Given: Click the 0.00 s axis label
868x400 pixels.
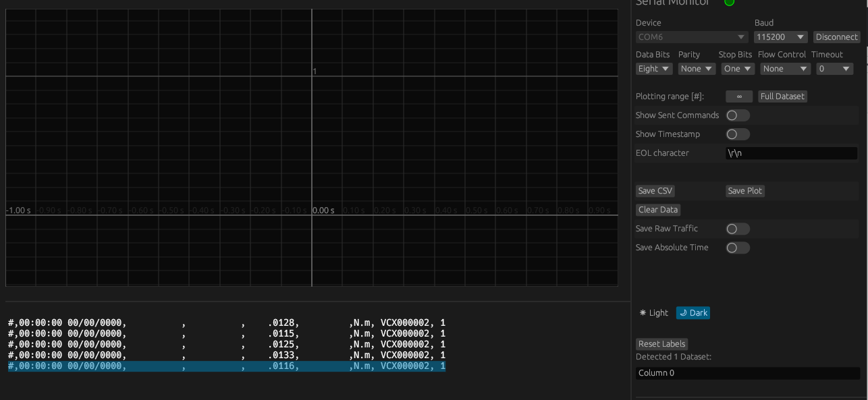Looking at the screenshot, I should point(324,210).
